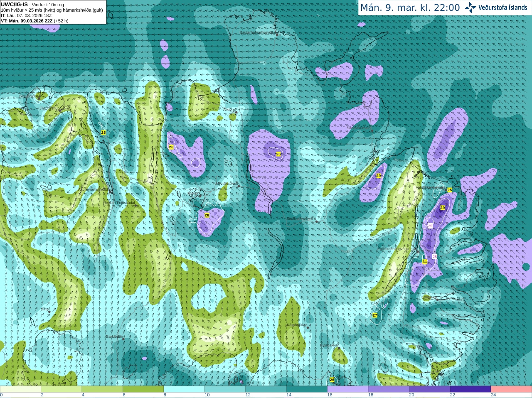Pick the dark indigo 22–24 legend swatch
This screenshot has width=532, height=398.
click(x=470, y=389)
